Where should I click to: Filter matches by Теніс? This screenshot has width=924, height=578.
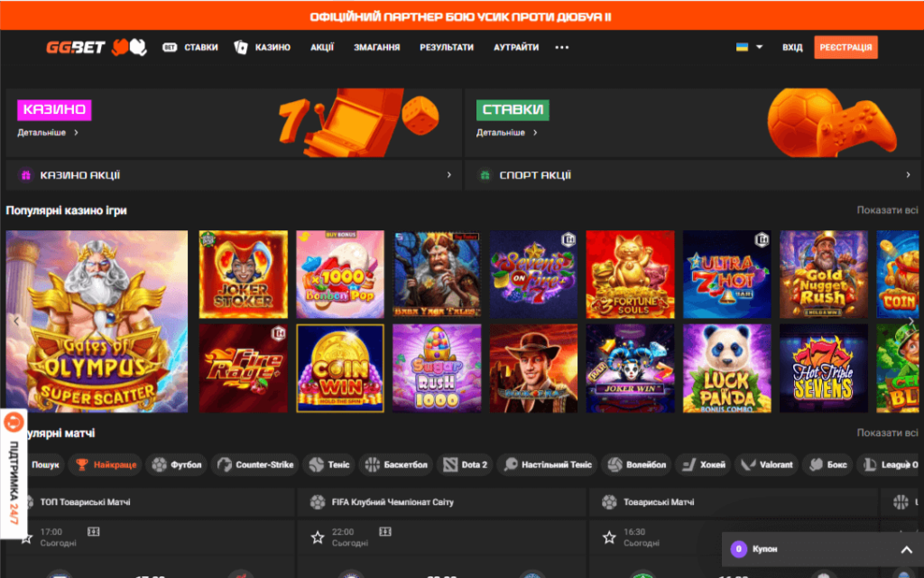pos(329,465)
